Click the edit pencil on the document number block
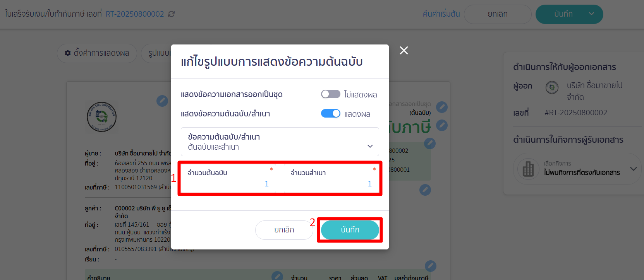 point(429,143)
